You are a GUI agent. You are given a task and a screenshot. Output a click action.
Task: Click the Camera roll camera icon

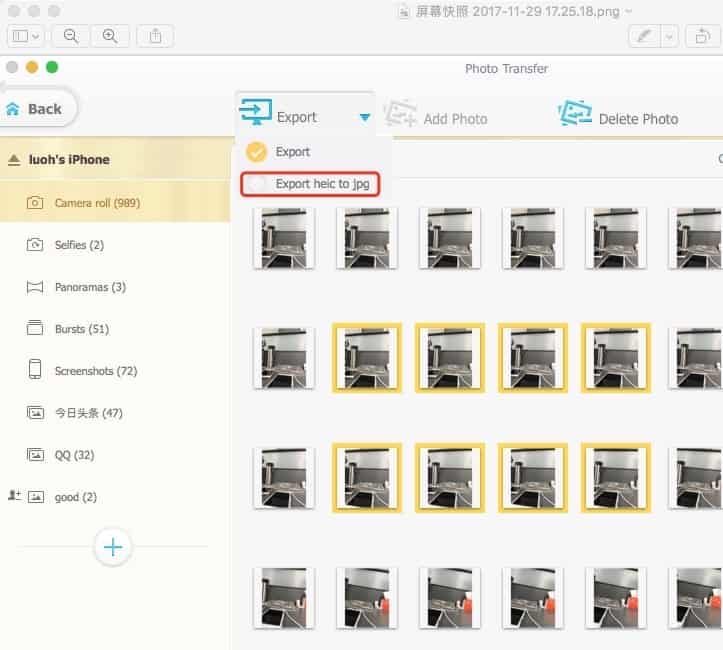click(35, 203)
